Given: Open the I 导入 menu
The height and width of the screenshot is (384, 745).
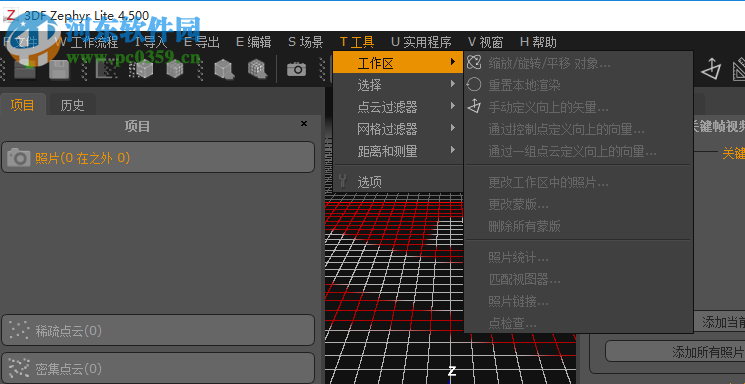Looking at the screenshot, I should click(151, 42).
